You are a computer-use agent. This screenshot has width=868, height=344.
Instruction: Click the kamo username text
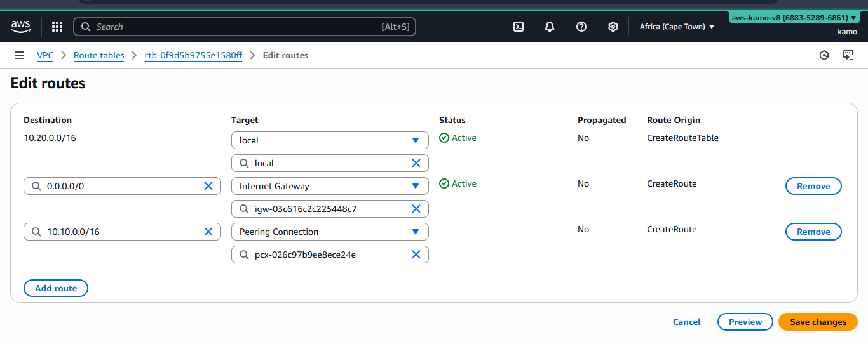pos(847,32)
